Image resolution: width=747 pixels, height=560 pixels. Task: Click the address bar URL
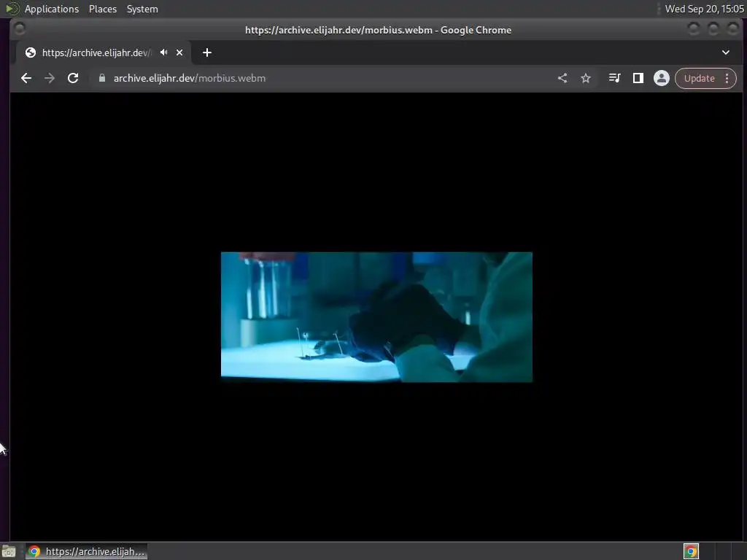(190, 78)
